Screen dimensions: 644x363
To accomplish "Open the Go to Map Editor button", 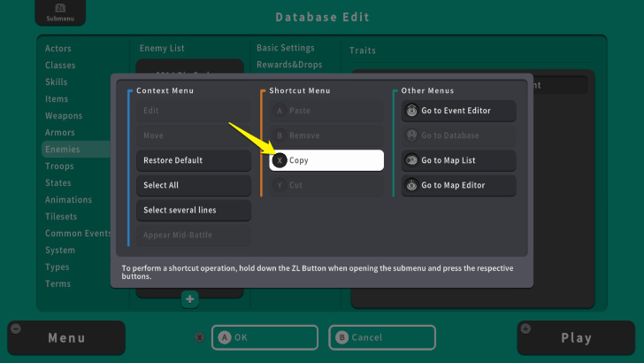I will (x=458, y=185).
